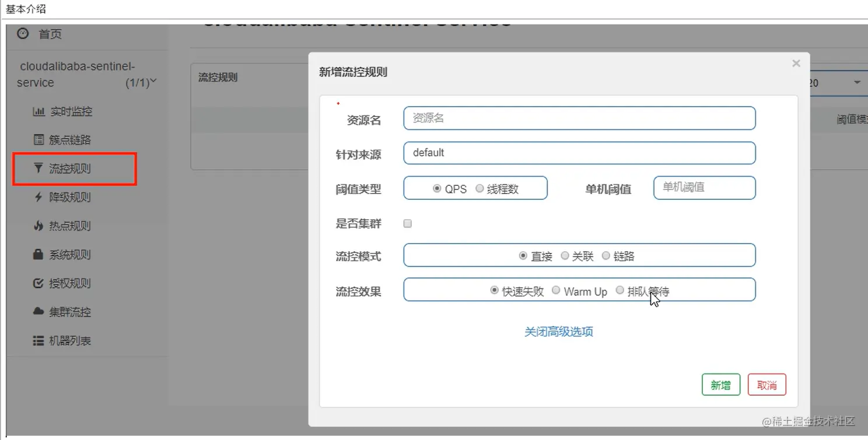868x440 pixels.
Task: Click the list icon for 机器列表
Action: (38, 340)
